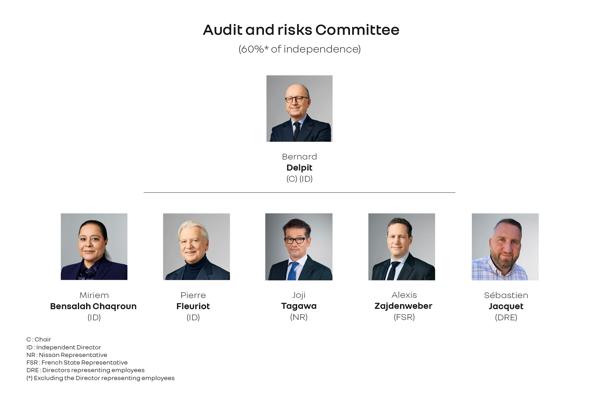Open Pierre Fleuriot's portrait

pos(196,247)
